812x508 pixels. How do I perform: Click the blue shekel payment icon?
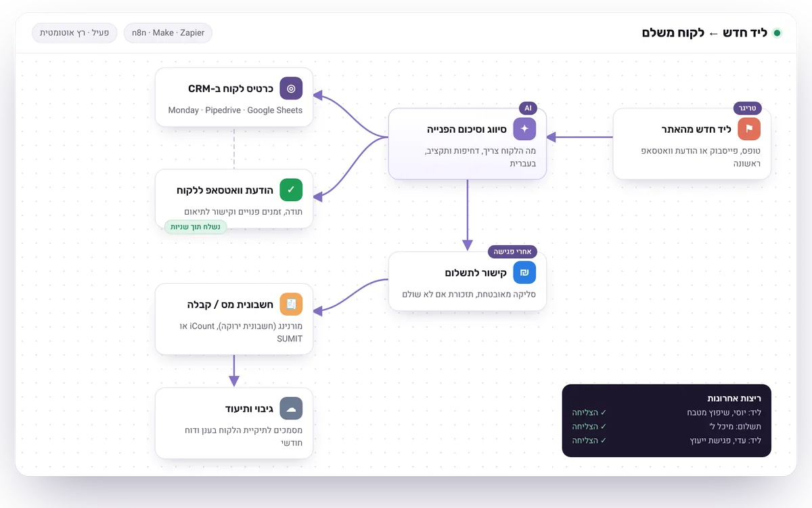coord(524,272)
